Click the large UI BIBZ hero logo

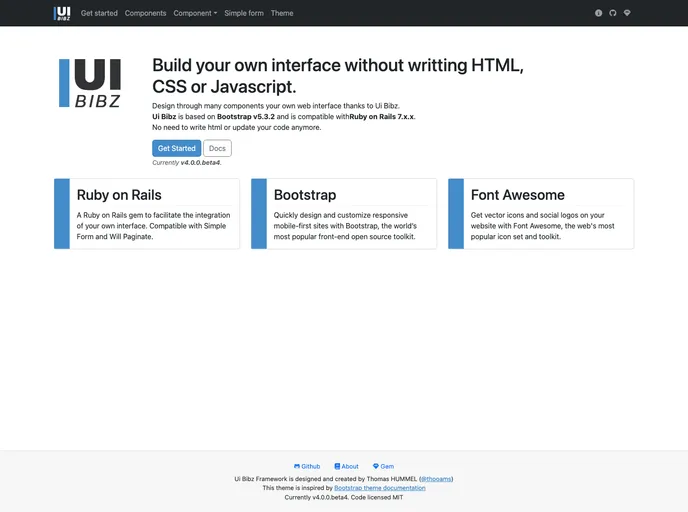point(90,83)
